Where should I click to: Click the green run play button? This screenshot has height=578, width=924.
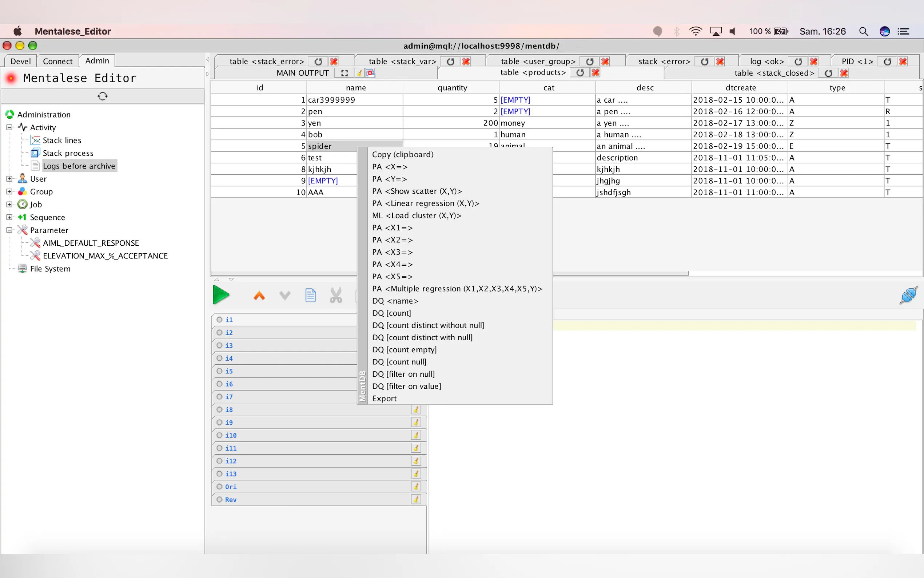click(221, 295)
